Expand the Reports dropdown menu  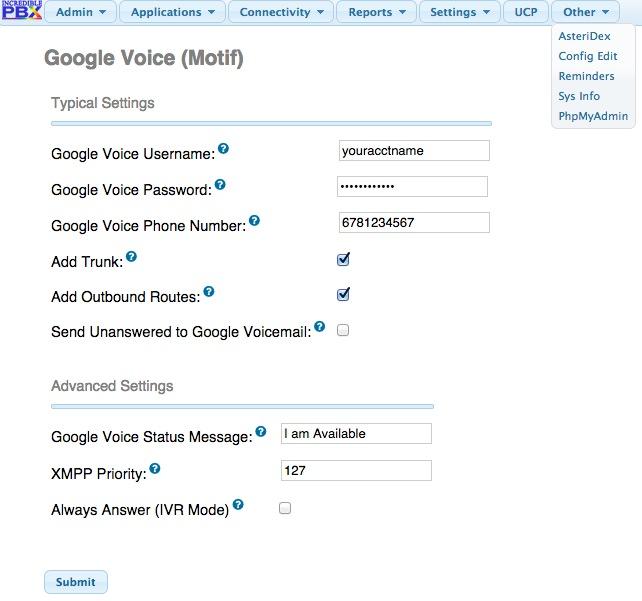click(377, 12)
